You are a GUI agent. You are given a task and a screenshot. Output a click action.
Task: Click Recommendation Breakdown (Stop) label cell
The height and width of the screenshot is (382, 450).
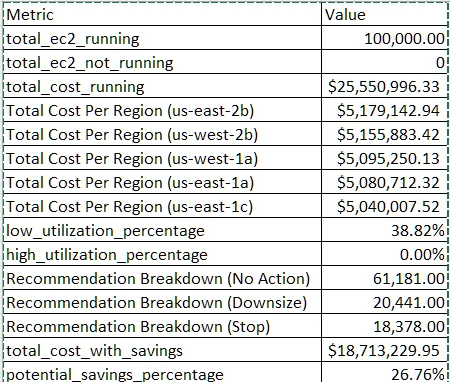[x=162, y=326]
